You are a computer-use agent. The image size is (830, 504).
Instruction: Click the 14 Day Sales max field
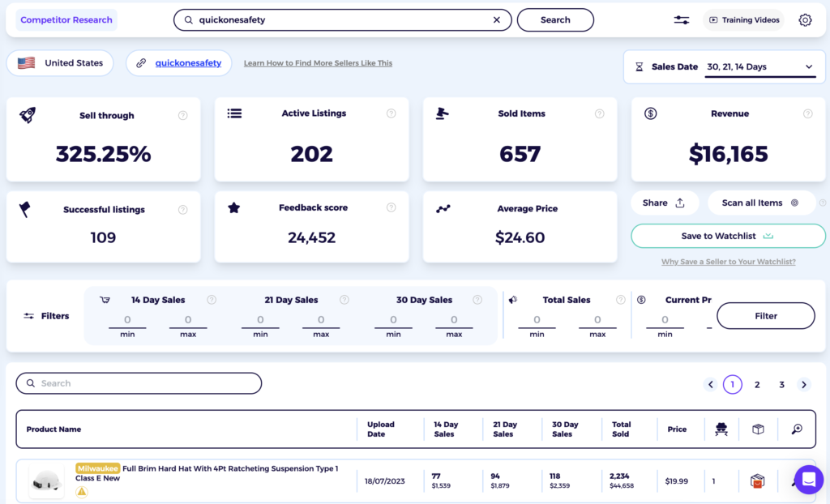(188, 320)
